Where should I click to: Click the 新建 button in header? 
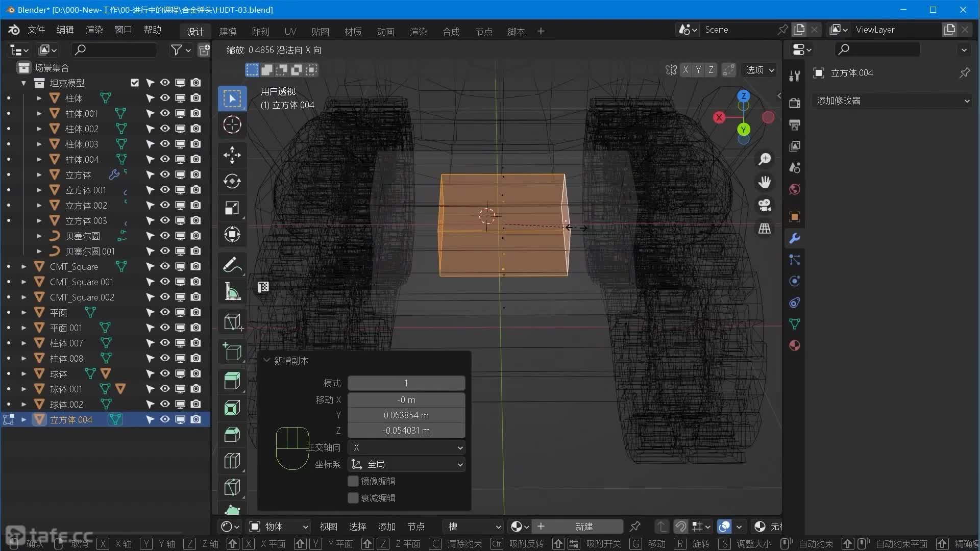click(x=583, y=526)
